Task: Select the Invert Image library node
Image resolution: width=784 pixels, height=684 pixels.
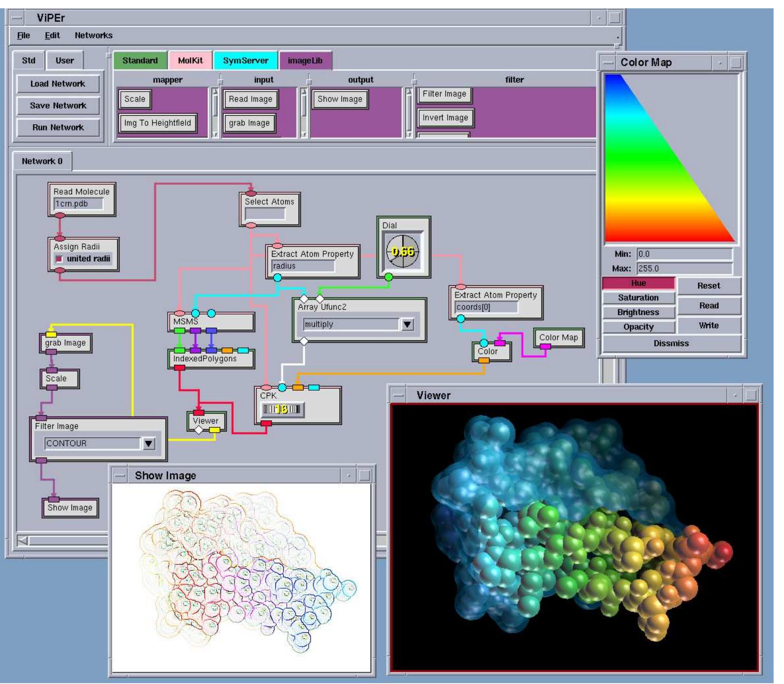Action: tap(445, 118)
